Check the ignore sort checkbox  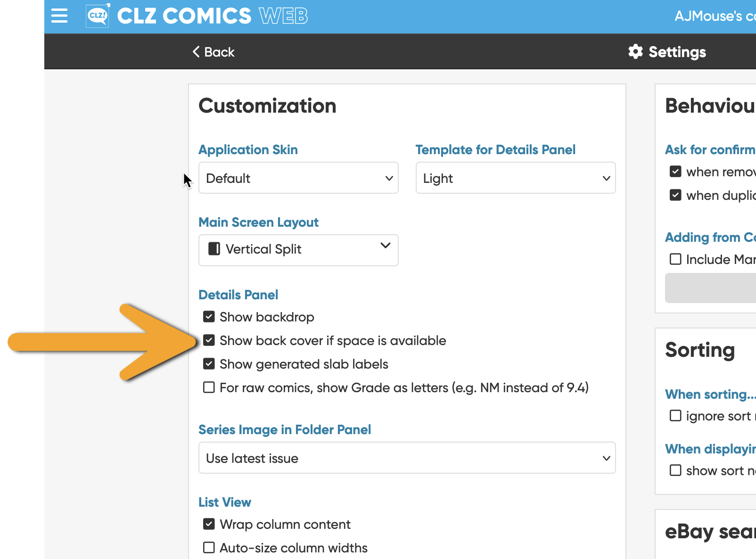click(x=675, y=416)
